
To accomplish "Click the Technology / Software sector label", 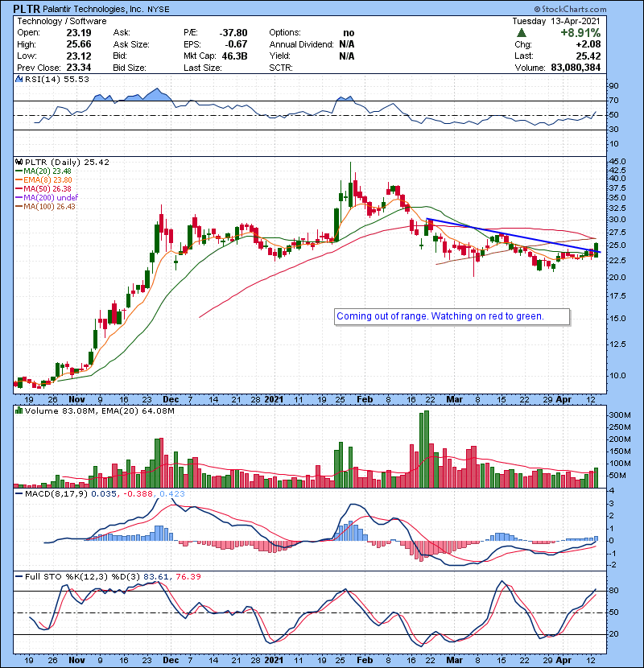I will click(x=62, y=21).
